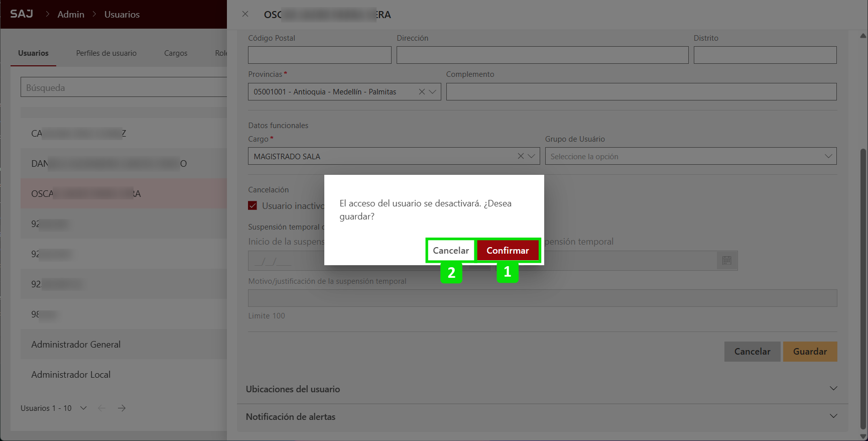Clear the Cargo MAGISTRADO SALA value

(x=521, y=156)
